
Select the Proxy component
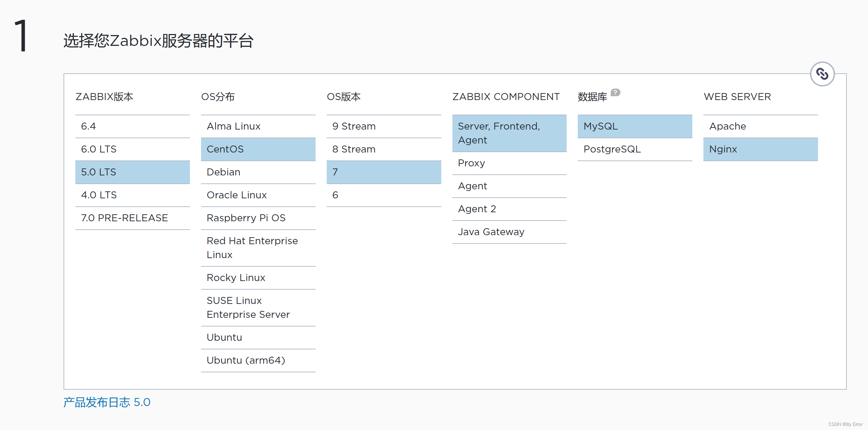509,163
